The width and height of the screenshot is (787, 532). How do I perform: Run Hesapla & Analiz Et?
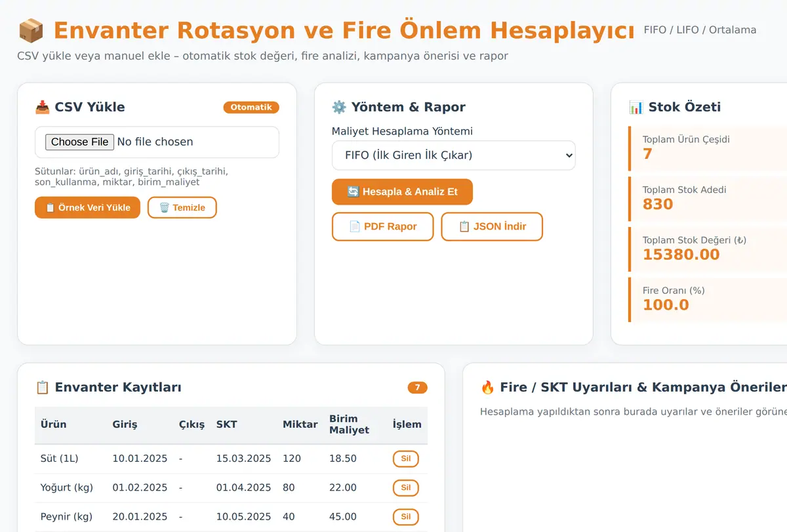402,192
